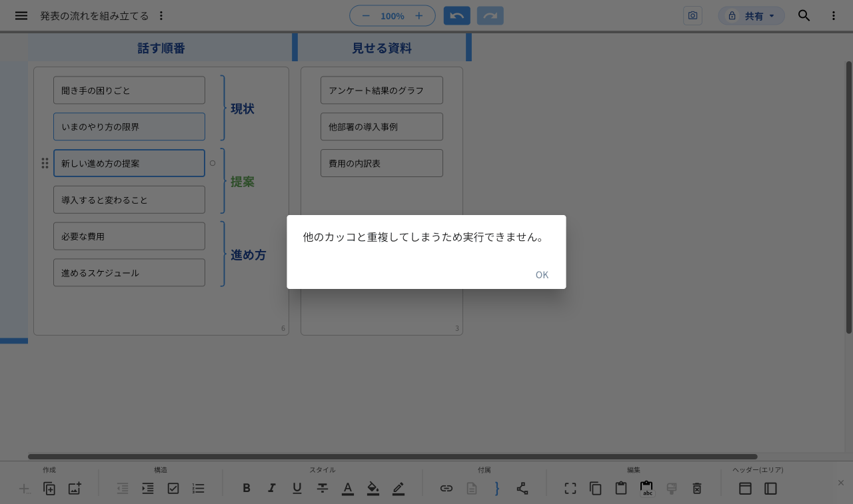Delete the selected card
This screenshot has width=853, height=504.
click(x=697, y=489)
